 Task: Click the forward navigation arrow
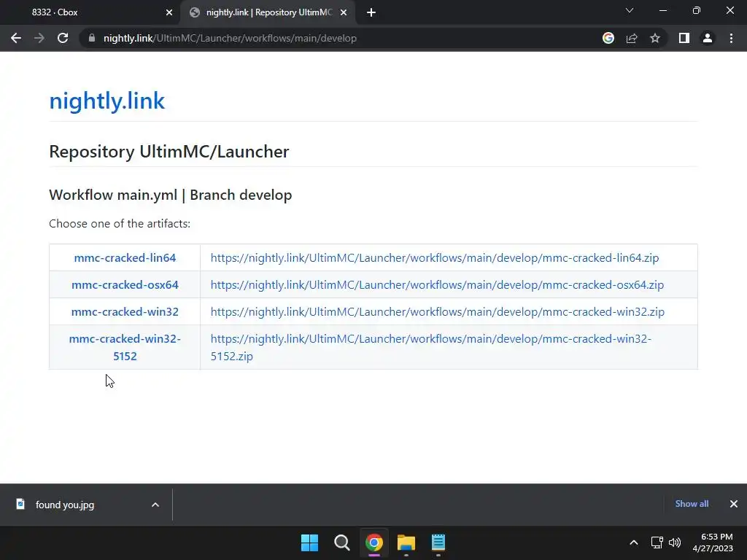39,38
